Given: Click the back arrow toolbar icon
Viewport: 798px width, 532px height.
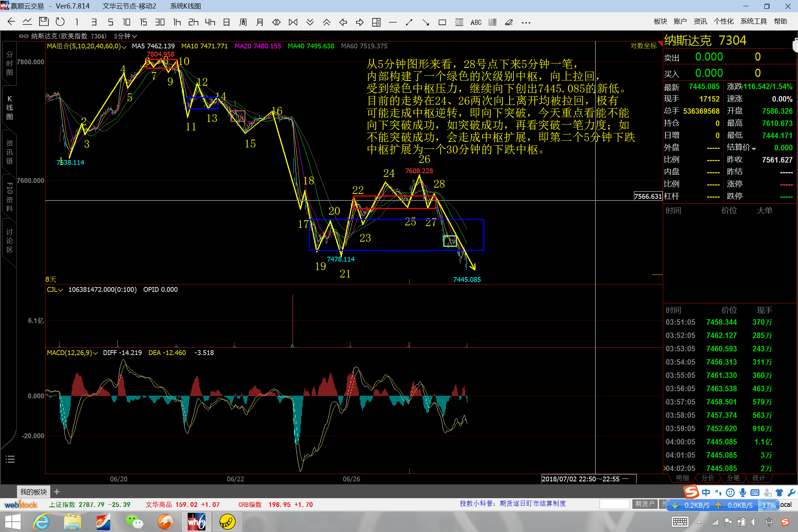Looking at the screenshot, I should (x=11, y=22).
